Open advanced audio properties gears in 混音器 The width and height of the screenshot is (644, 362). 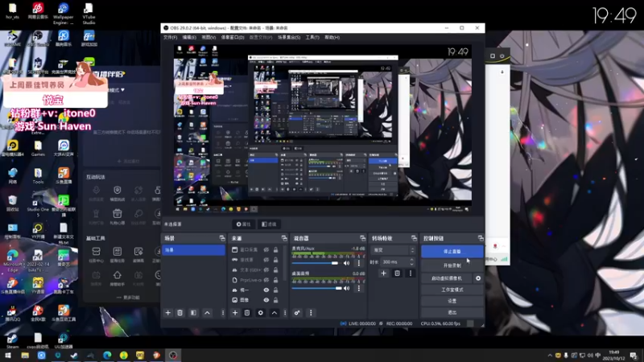point(297,313)
